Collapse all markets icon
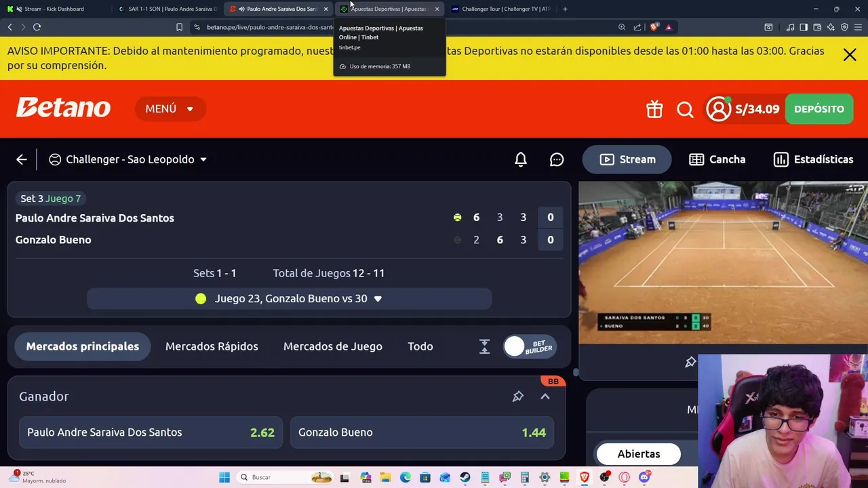Viewport: 868px width, 488px height. [484, 346]
